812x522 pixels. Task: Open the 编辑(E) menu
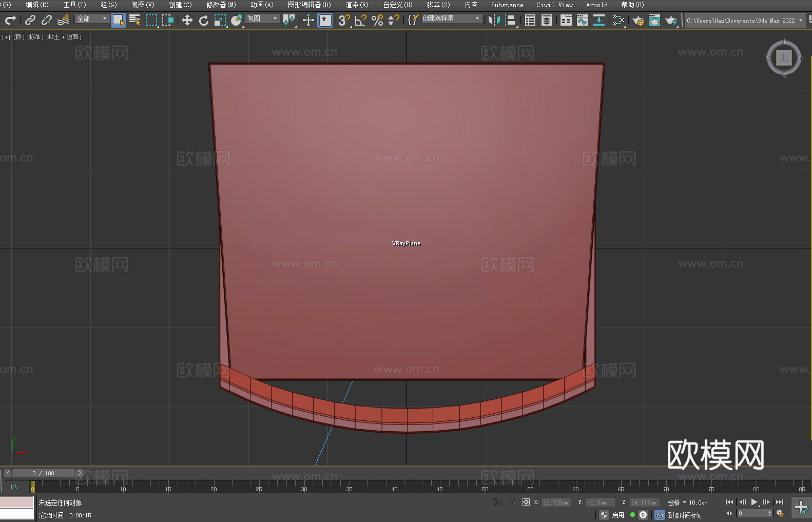point(37,5)
